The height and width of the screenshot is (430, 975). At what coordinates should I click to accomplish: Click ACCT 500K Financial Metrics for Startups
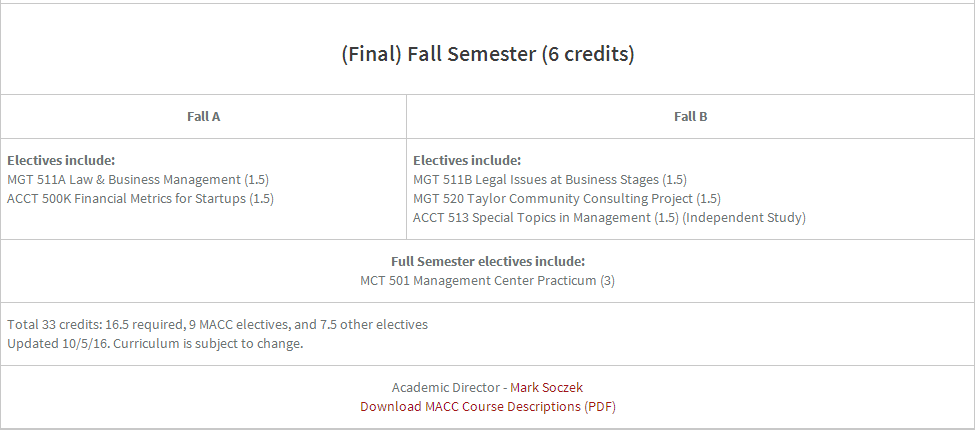(x=141, y=199)
